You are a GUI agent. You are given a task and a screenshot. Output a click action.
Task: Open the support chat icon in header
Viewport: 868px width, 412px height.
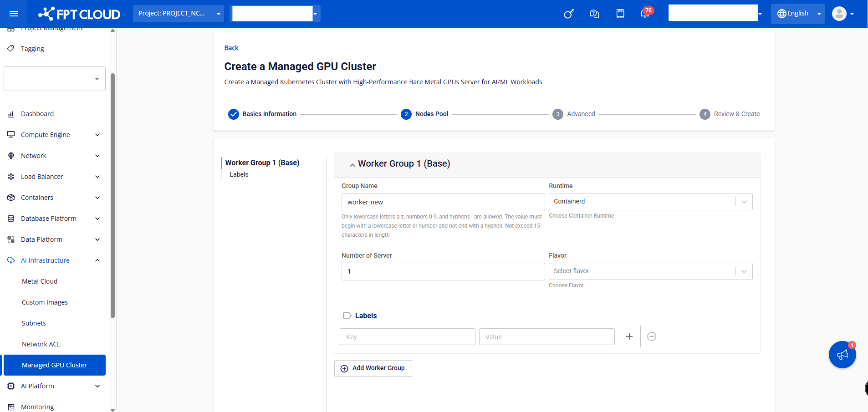pos(594,14)
